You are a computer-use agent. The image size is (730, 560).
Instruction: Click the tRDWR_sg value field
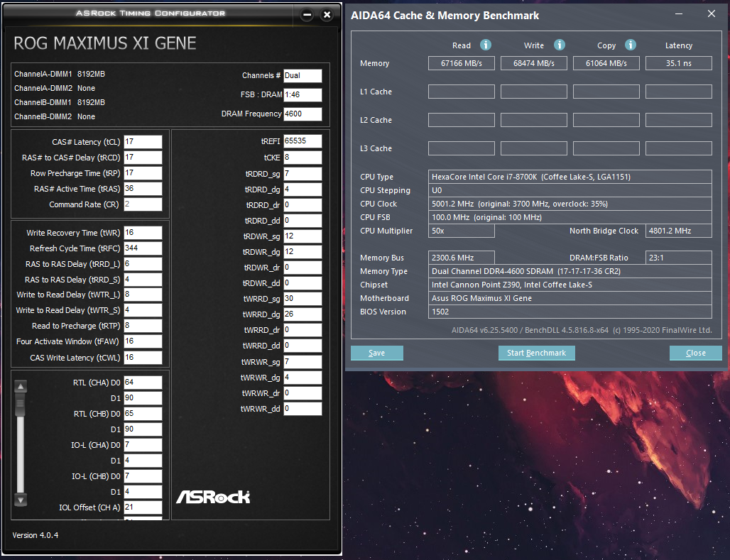click(303, 236)
